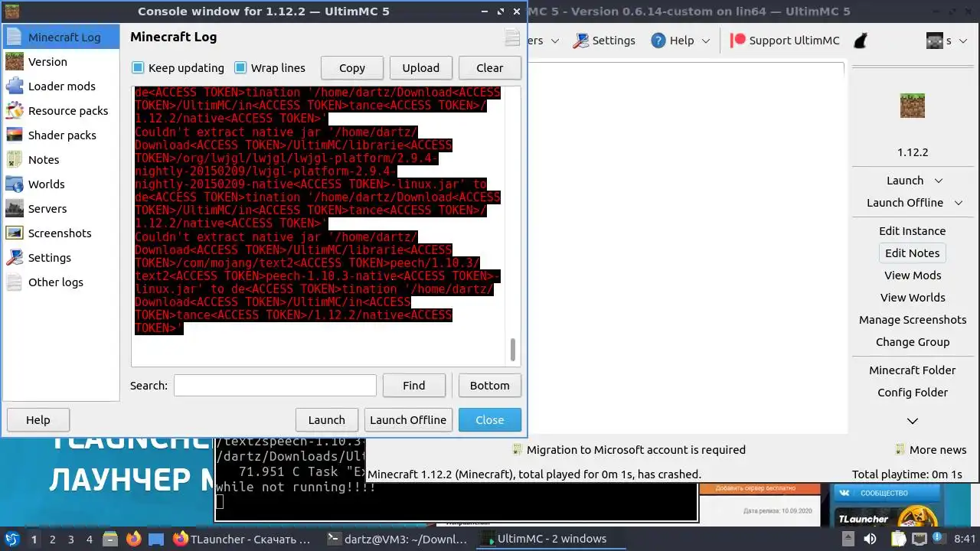
Task: Click View Mods in the right panel
Action: [x=913, y=275]
